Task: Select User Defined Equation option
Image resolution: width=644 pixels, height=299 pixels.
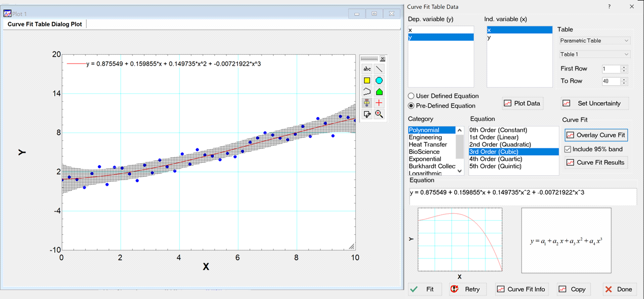Action: tap(411, 96)
